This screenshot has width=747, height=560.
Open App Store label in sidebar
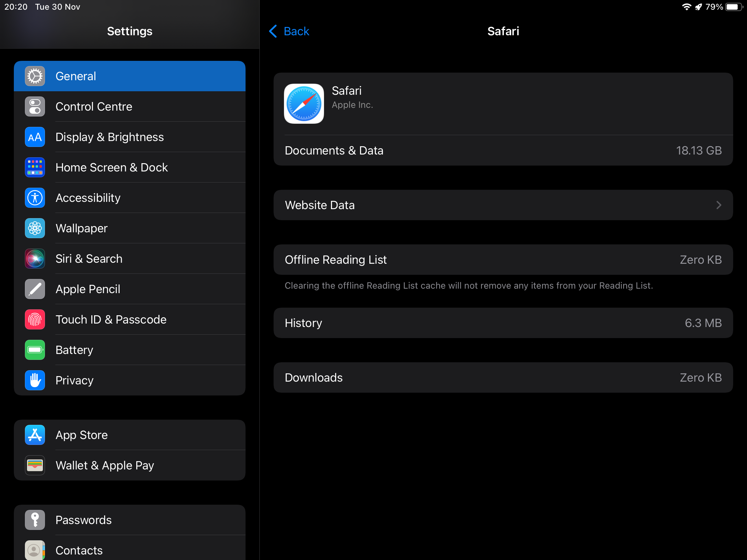(x=82, y=435)
